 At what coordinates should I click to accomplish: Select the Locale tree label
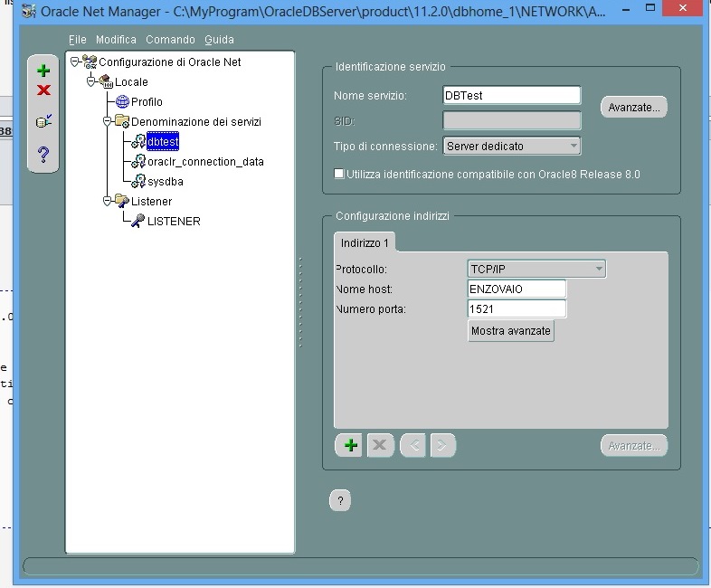(x=131, y=81)
